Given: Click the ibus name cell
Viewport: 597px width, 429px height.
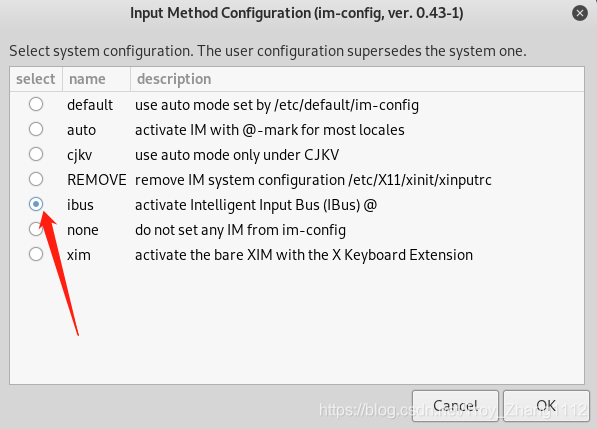Looking at the screenshot, I should pos(80,205).
